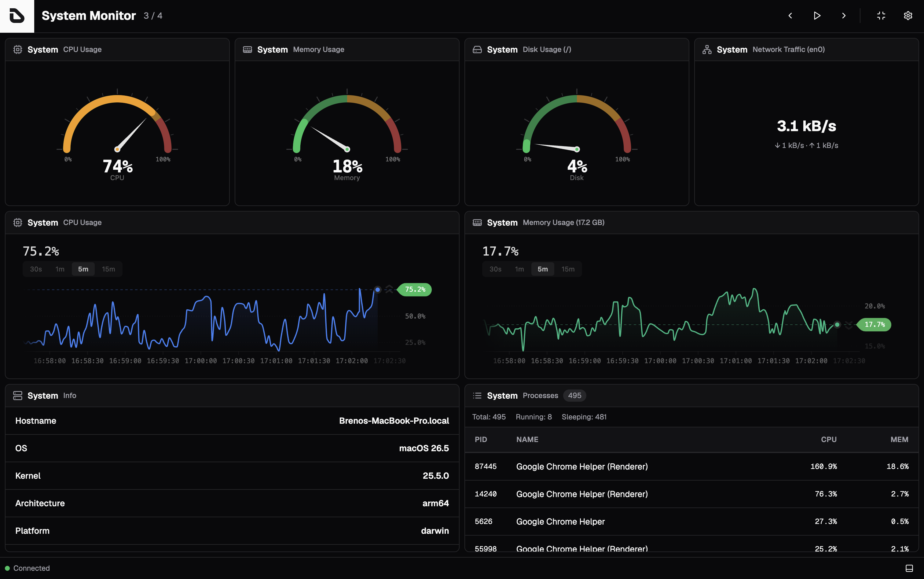924x579 pixels.
Task: Exit fullscreen mode icon
Action: [881, 16]
